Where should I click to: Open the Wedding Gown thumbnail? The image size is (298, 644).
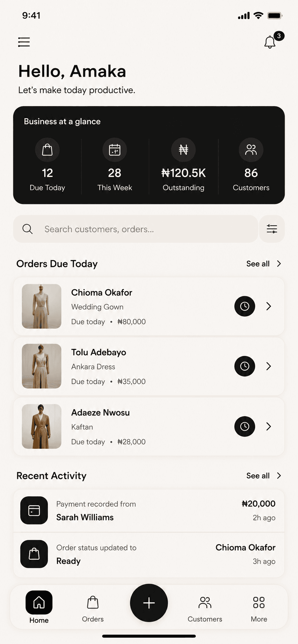[x=42, y=306]
